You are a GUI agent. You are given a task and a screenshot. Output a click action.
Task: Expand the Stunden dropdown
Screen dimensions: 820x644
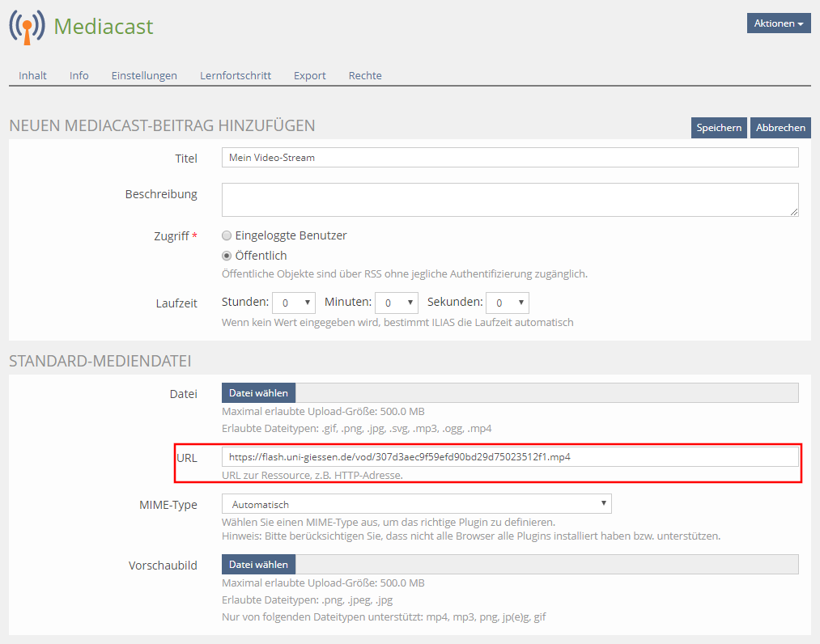294,303
